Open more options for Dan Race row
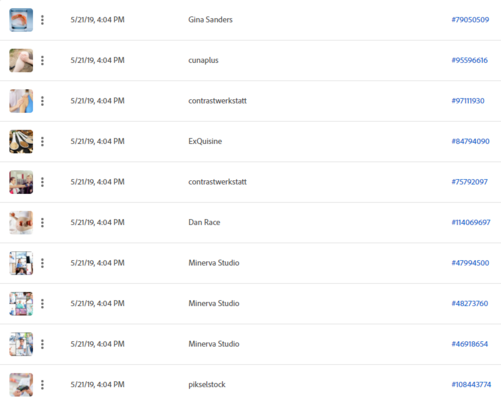Image resolution: width=501 pixels, height=403 pixels. (x=42, y=222)
